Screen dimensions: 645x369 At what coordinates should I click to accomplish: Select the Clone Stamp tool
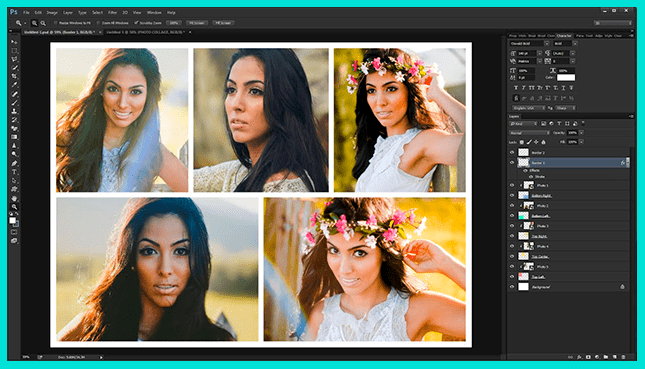pyautogui.click(x=14, y=111)
